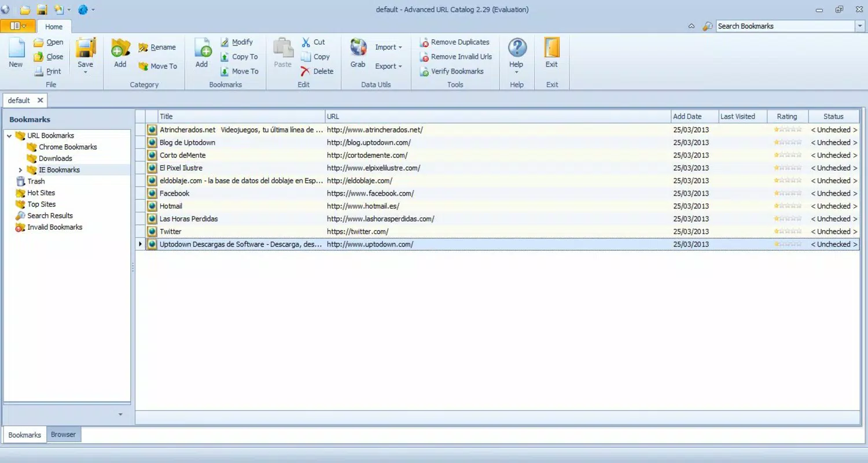Sort by the URL column header

[x=498, y=116]
